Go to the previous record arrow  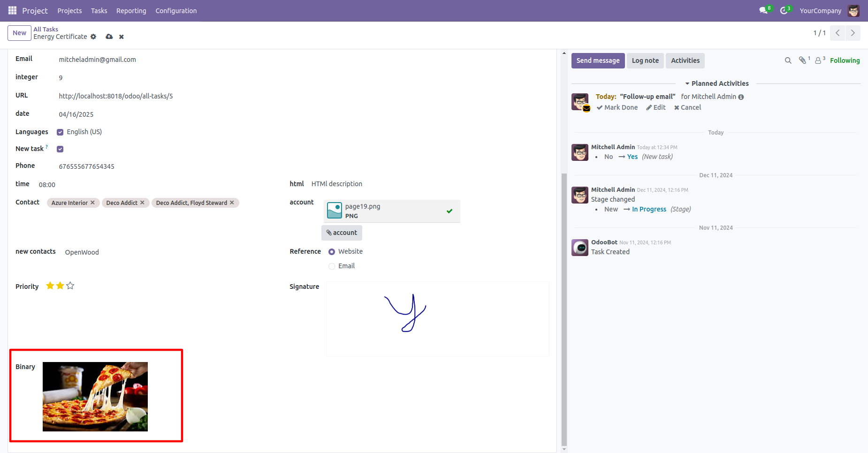point(838,33)
